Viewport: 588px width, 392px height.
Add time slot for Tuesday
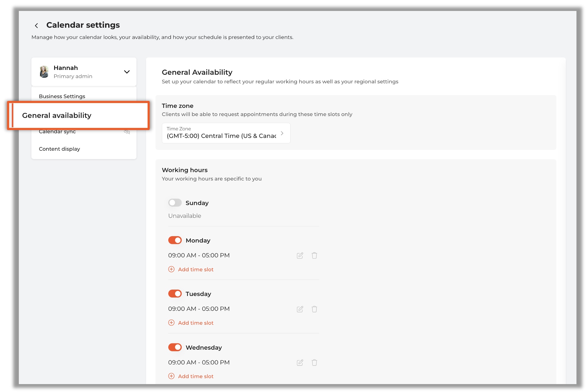(191, 323)
